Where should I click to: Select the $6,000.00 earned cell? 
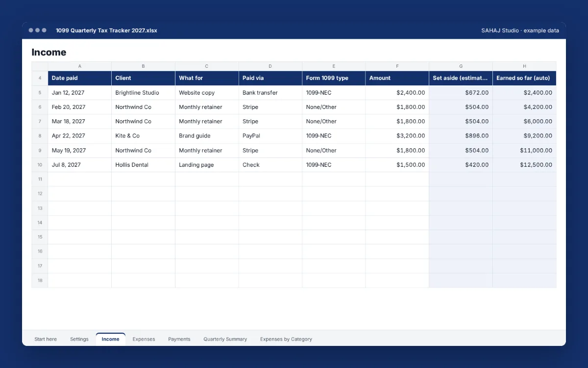[524, 121]
